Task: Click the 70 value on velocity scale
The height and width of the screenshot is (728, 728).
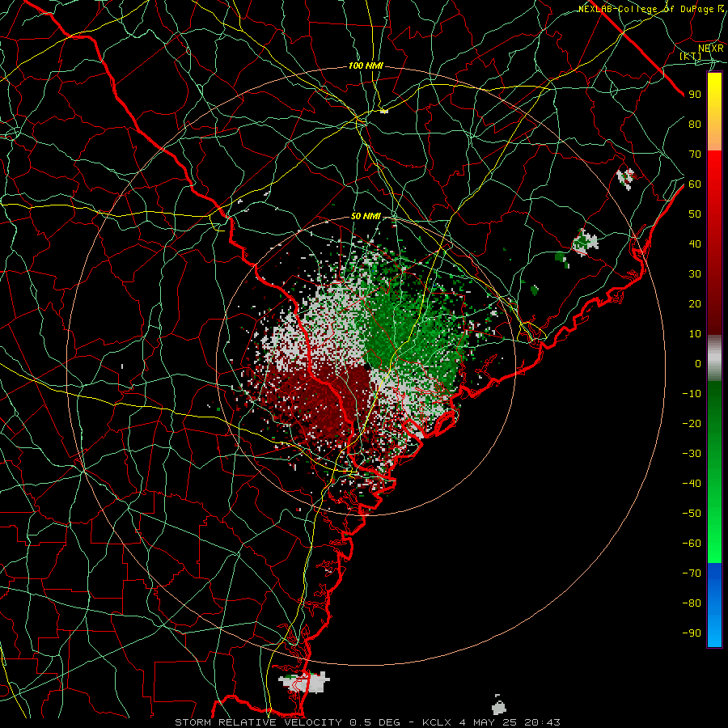Action: coord(695,154)
